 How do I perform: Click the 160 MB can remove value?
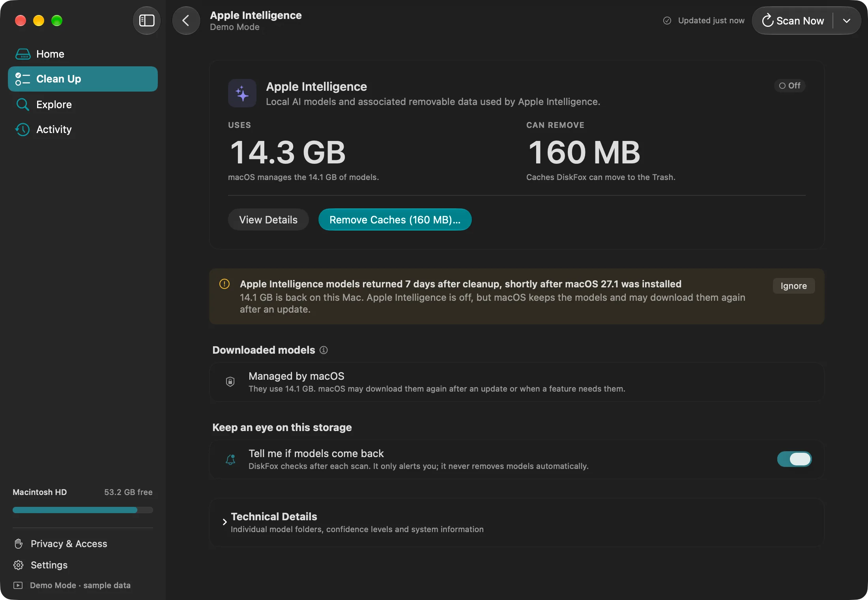[x=584, y=152]
